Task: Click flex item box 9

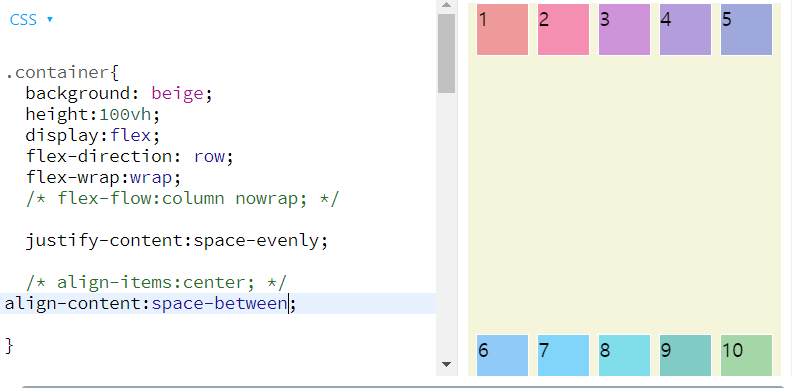Action: pyautogui.click(x=685, y=356)
